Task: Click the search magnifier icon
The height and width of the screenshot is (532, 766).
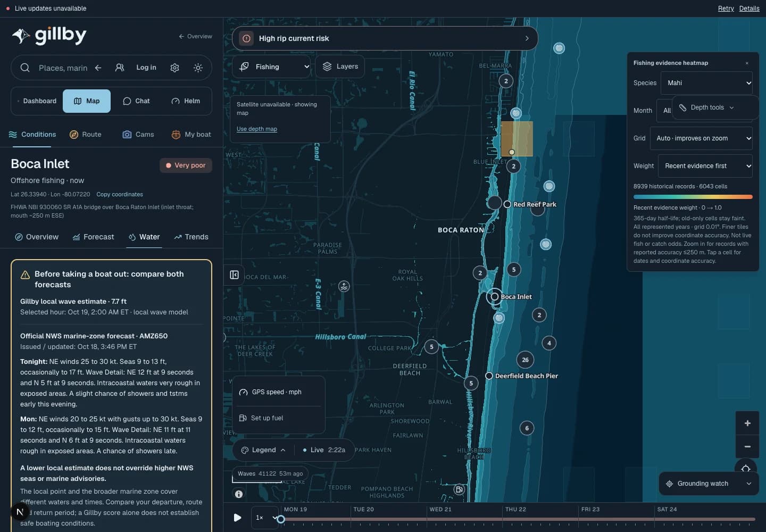Action: 25,68
